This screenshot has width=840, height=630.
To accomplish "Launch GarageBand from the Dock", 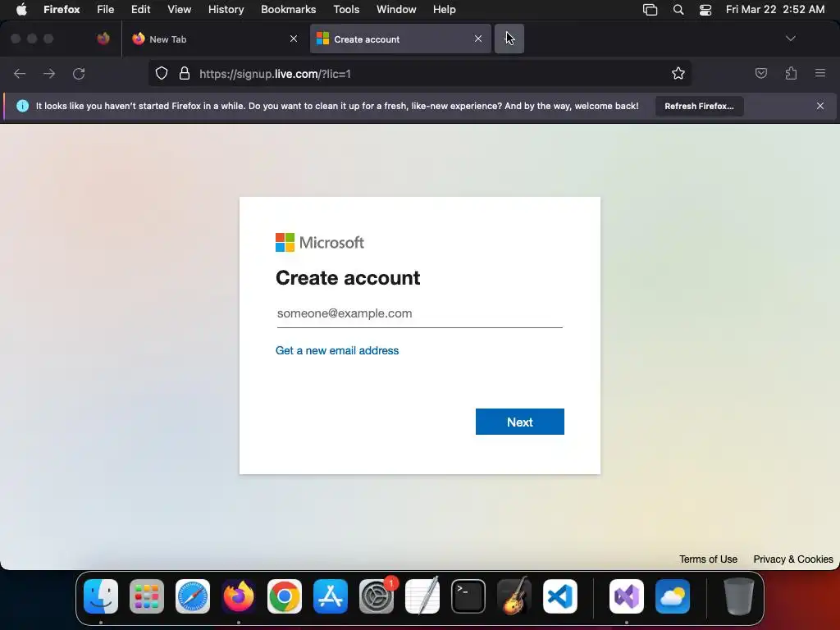I will (514, 596).
